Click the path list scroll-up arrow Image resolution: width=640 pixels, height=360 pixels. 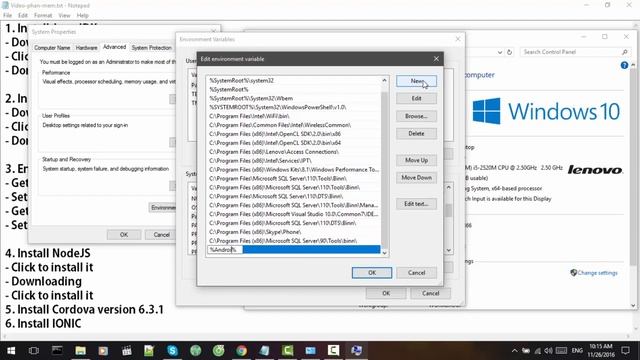pos(384,80)
